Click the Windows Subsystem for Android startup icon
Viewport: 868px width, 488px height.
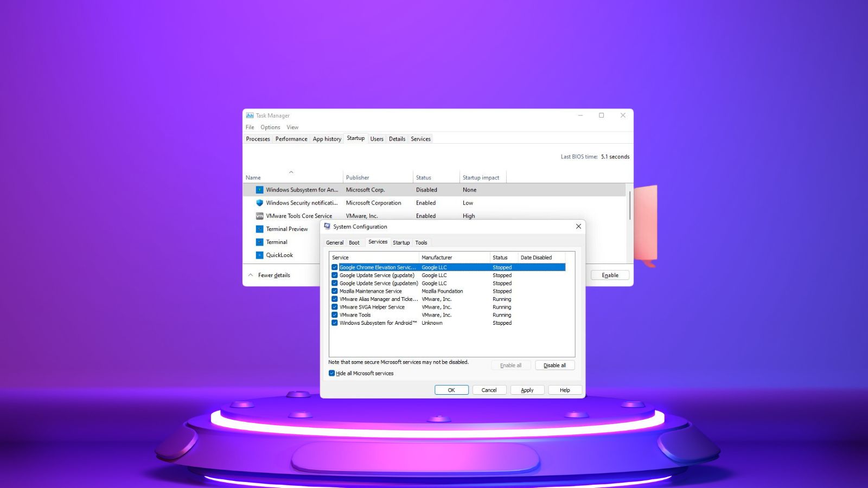259,190
